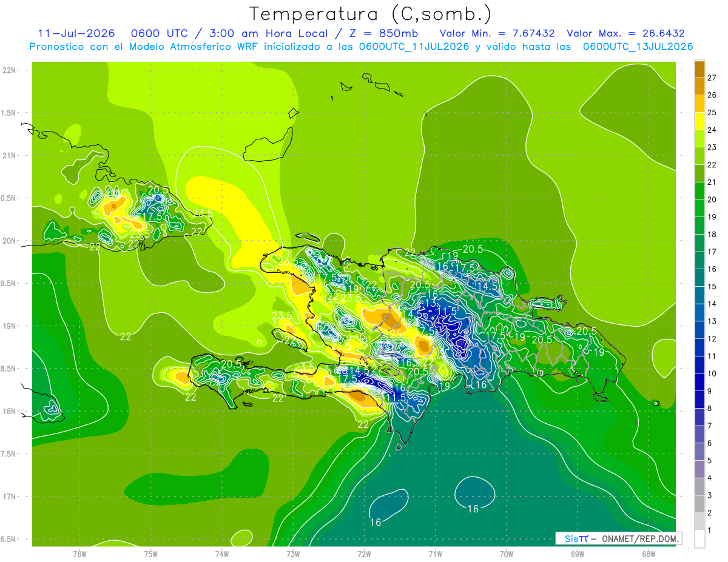The image size is (728, 562).
Task: Click the '76W' longitude axis label
Action: (x=79, y=554)
